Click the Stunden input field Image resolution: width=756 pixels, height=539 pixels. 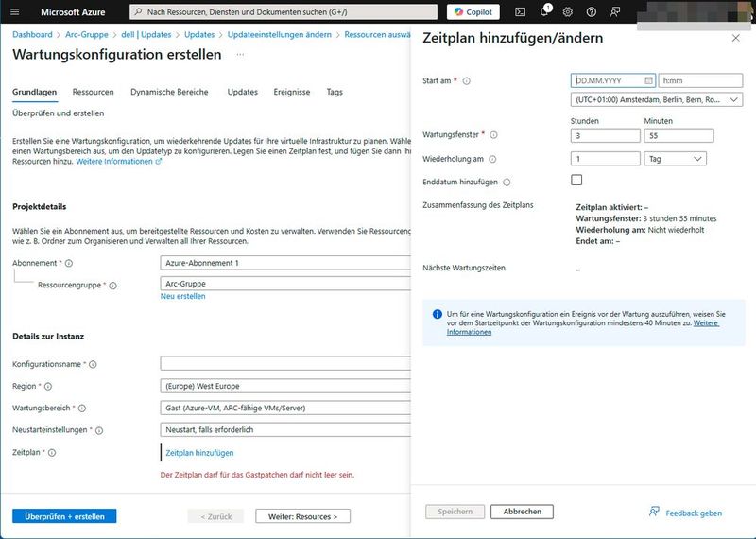coord(606,135)
